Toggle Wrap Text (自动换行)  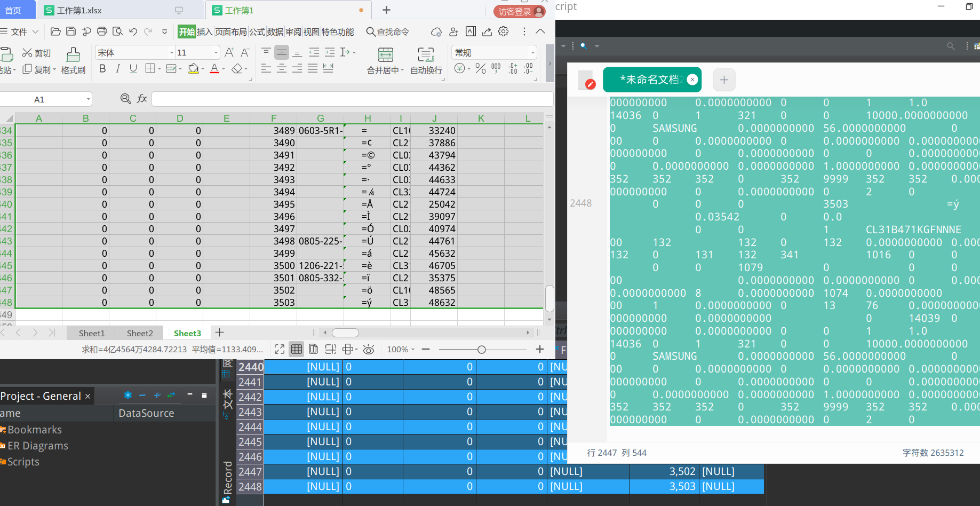(426, 55)
